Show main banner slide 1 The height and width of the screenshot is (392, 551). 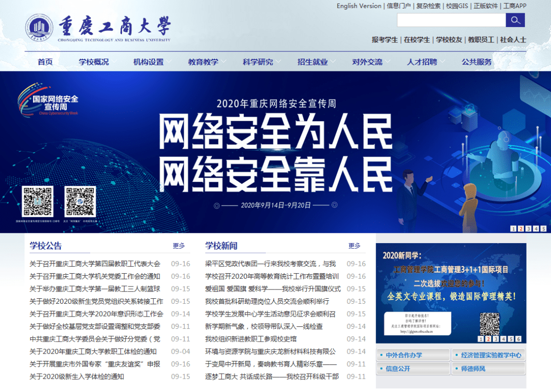click(x=513, y=229)
